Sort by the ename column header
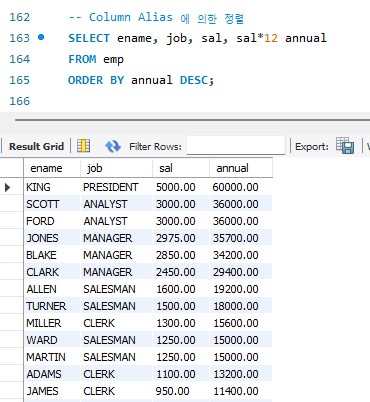The width and height of the screenshot is (370, 402). (x=52, y=168)
